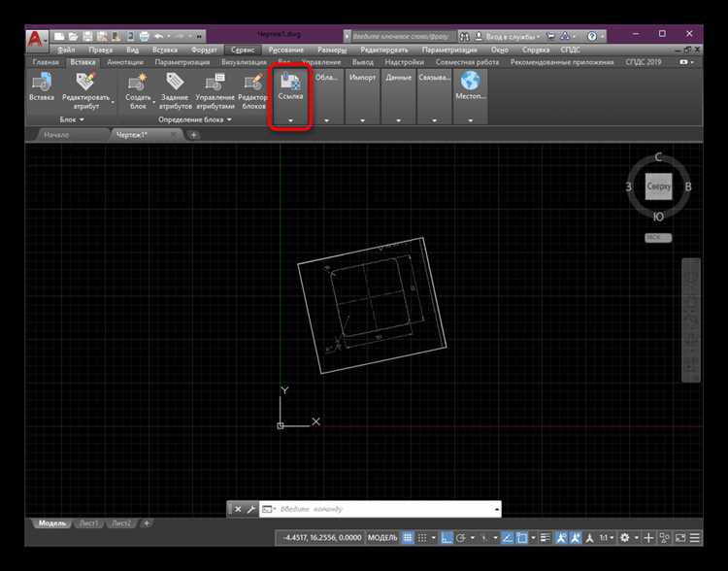The width and height of the screenshot is (728, 571).
Task: Open the Редактор блоков tool
Action: (x=253, y=90)
